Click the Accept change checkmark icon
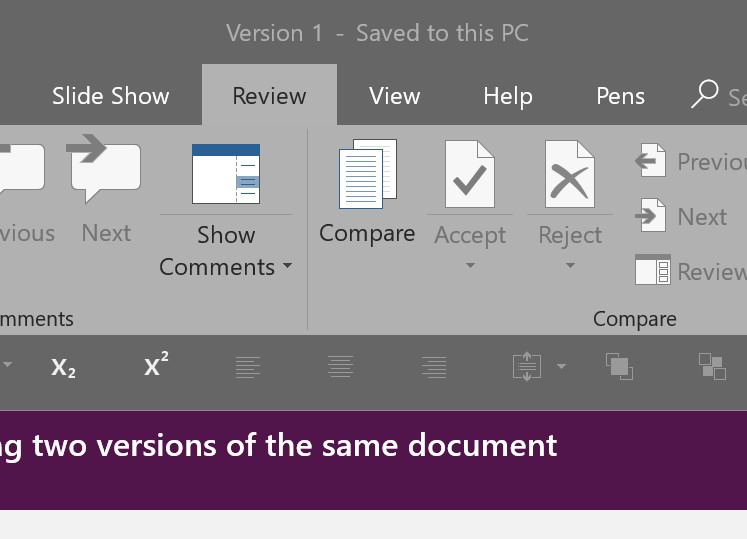Viewport: 747px width, 539px height. (x=469, y=175)
